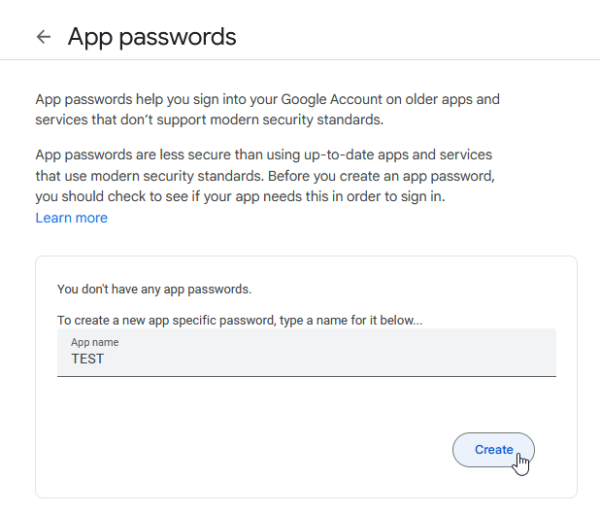
Task: Click the underline of the App name field
Action: [x=306, y=375]
